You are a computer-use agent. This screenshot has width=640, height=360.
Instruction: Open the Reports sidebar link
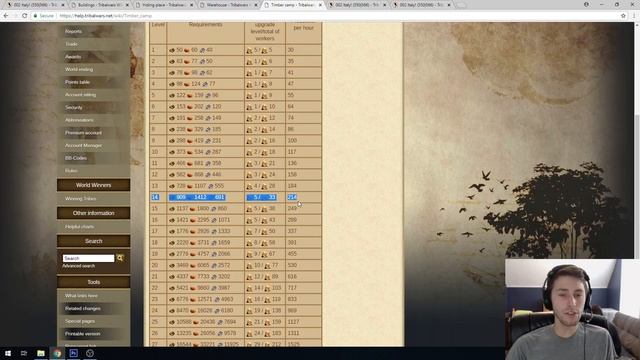[73, 31]
